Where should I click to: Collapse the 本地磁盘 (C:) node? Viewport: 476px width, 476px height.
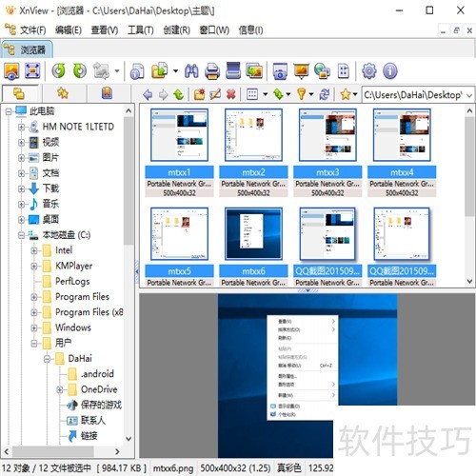point(21,235)
